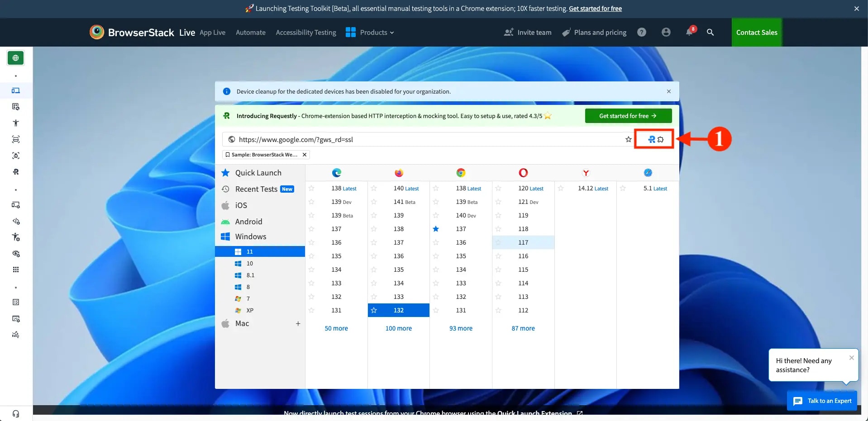Viewport: 868px width, 421px height.
Task: Open Recent Tests list
Action: 256,189
